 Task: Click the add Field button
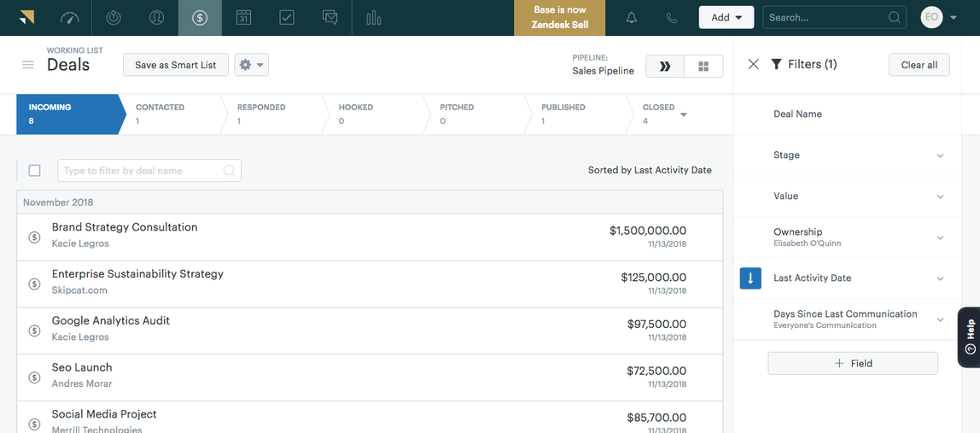(x=853, y=364)
